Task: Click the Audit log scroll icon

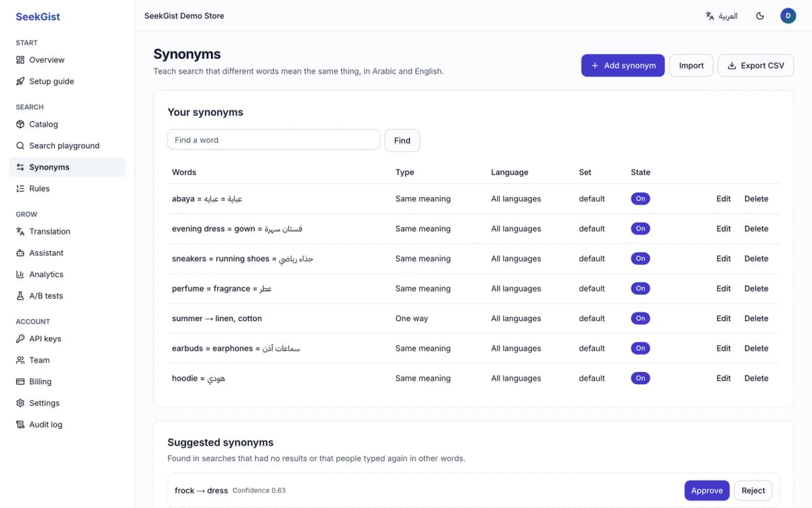Action: (x=20, y=425)
